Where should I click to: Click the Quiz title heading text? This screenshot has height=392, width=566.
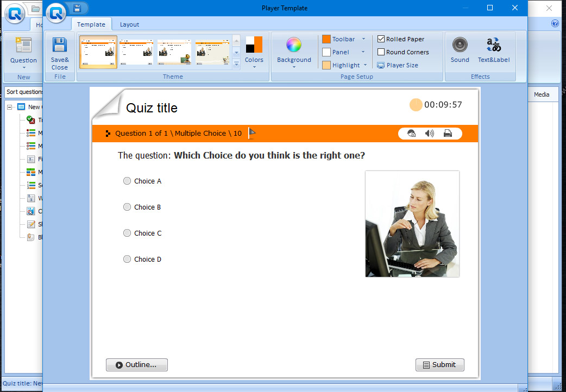[x=152, y=108]
